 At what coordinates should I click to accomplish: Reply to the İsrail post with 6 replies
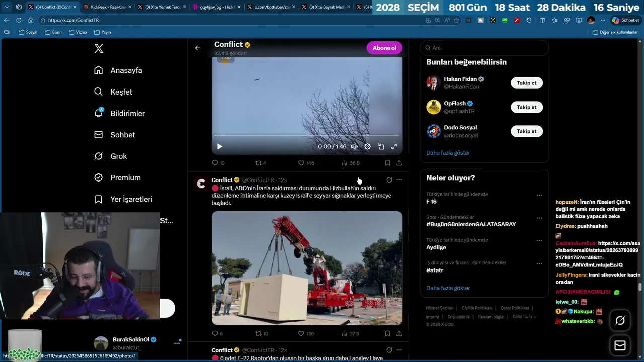tap(217, 333)
